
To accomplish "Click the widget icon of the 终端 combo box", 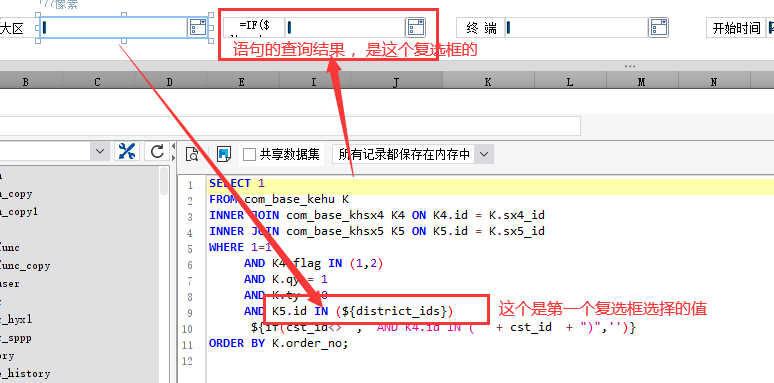I will (x=658, y=28).
